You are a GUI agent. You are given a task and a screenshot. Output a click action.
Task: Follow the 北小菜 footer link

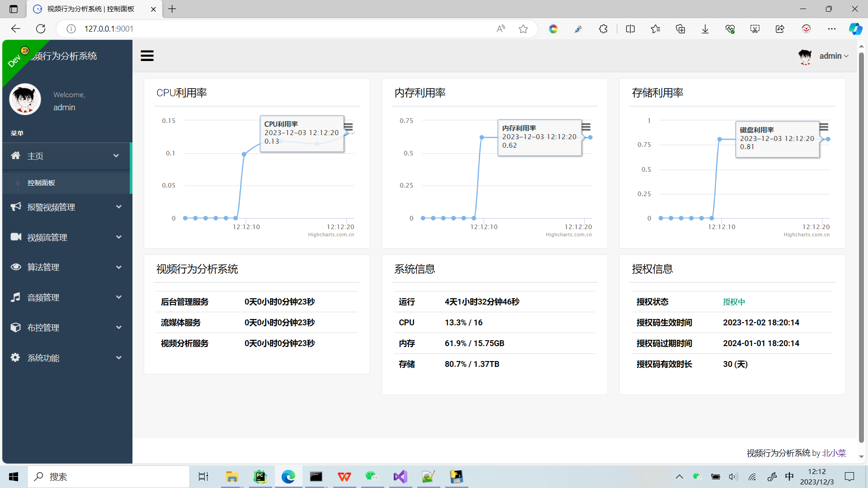(x=834, y=453)
